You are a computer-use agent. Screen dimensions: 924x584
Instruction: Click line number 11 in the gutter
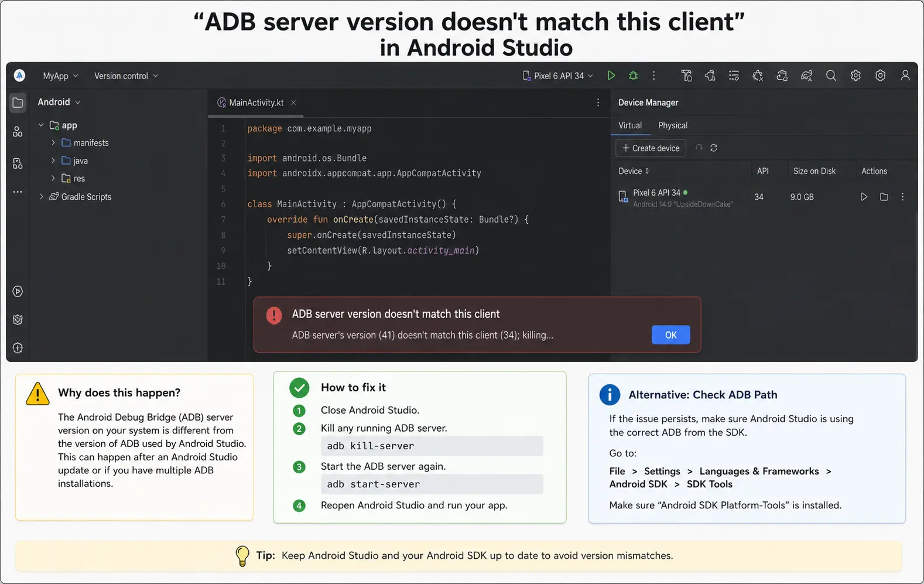[x=221, y=282]
